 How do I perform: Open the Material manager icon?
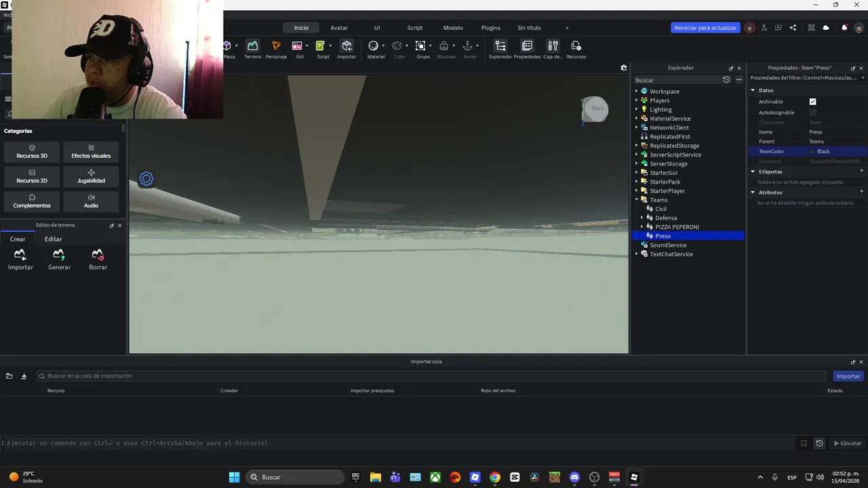[x=373, y=46]
